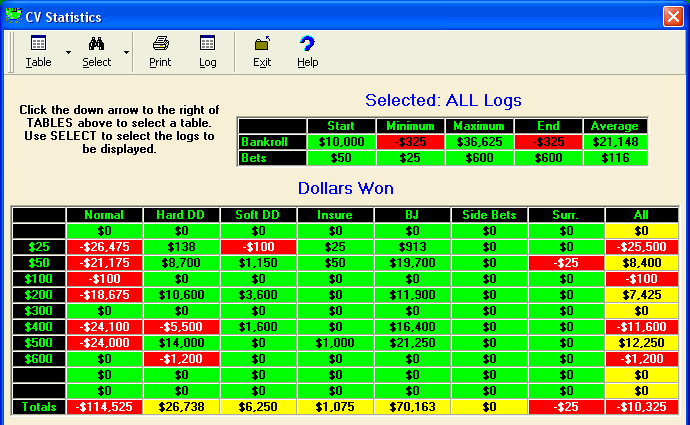The width and height of the screenshot is (690, 425).
Task: Click the Select binoculars icon
Action: tap(97, 44)
